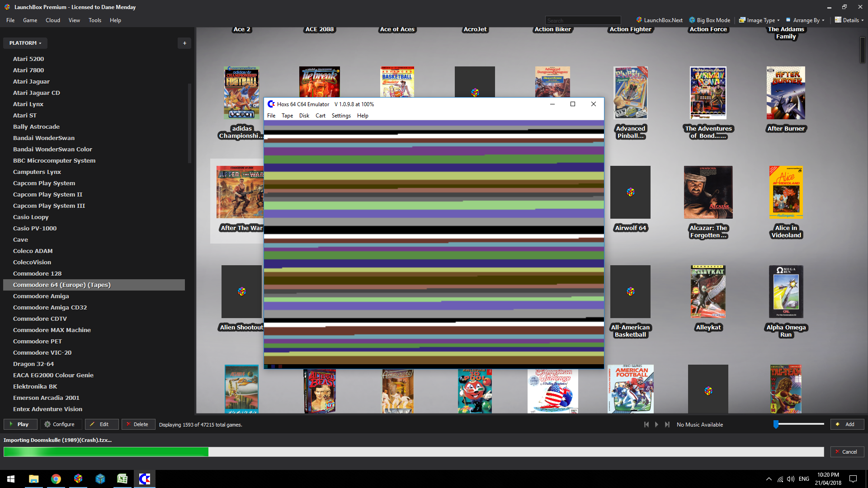Open the Image Type dropdown
The height and width of the screenshot is (488, 868).
coord(759,20)
